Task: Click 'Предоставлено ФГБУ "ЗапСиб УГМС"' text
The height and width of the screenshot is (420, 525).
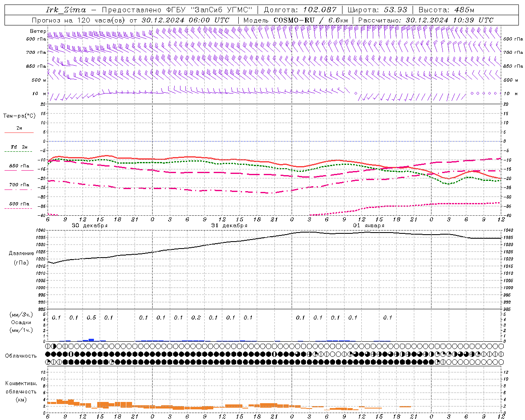Action: (177, 10)
